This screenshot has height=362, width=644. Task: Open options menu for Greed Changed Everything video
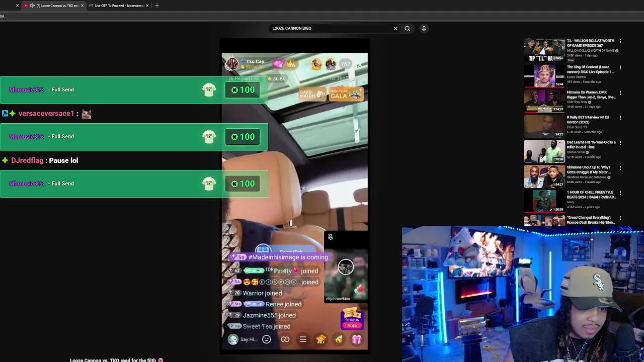click(620, 218)
